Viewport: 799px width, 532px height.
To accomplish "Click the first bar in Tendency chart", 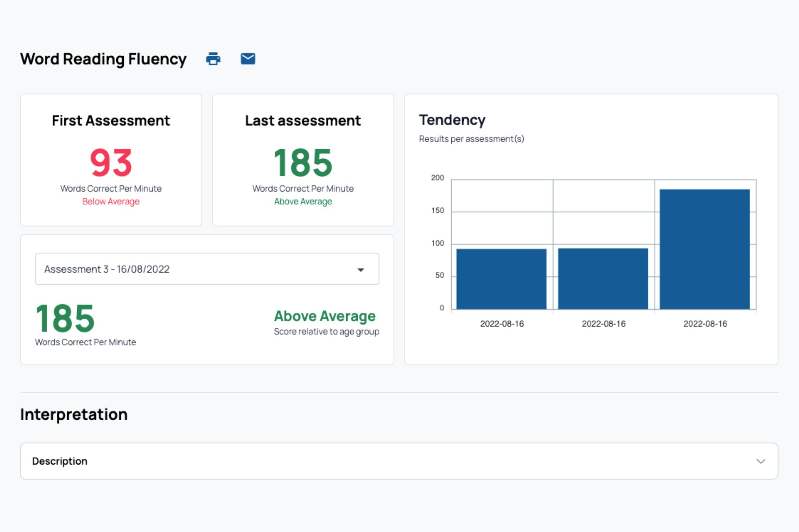I will [x=501, y=279].
